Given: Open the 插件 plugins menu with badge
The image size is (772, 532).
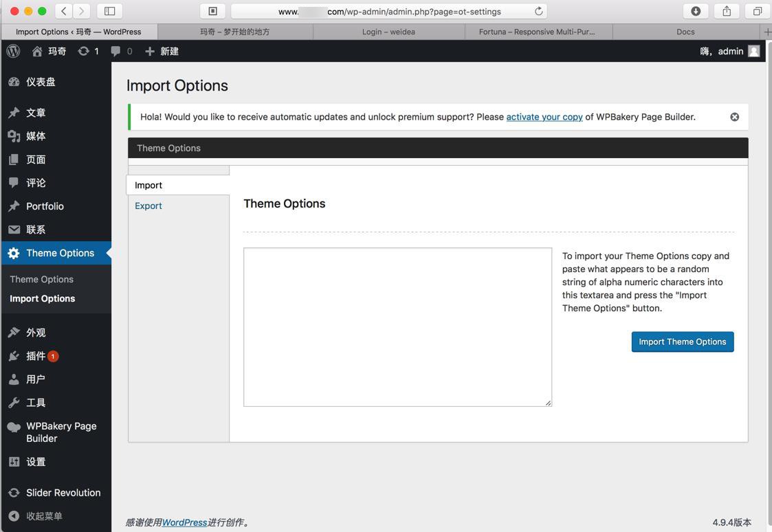Looking at the screenshot, I should (56, 356).
